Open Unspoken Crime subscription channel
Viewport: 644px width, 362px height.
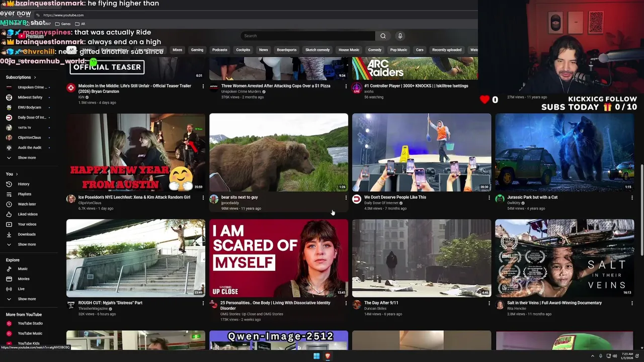[31, 87]
